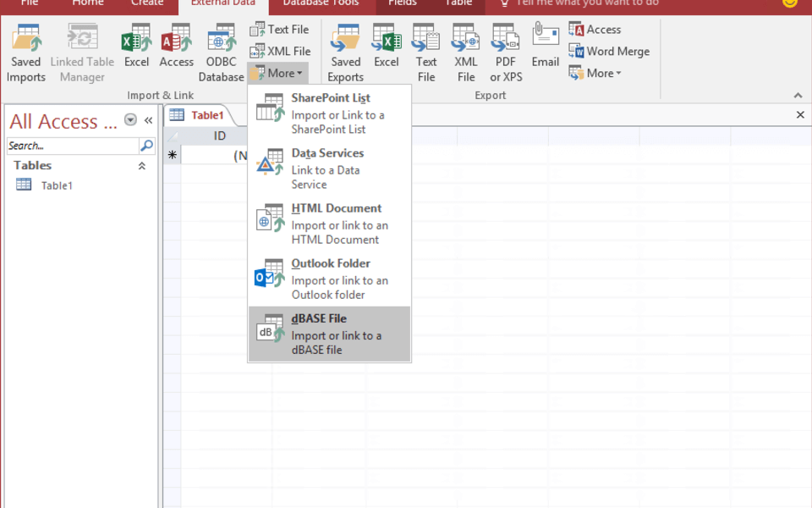
Task: Choose Outlook Folder import option
Action: pos(329,279)
